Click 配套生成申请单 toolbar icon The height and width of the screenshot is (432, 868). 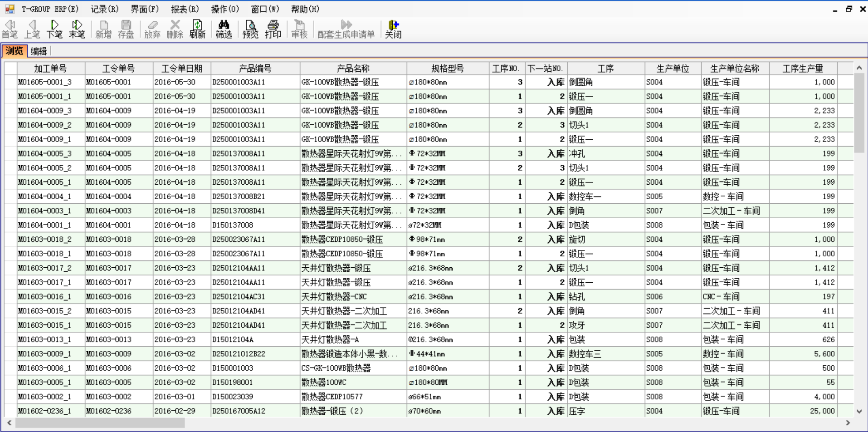[346, 29]
